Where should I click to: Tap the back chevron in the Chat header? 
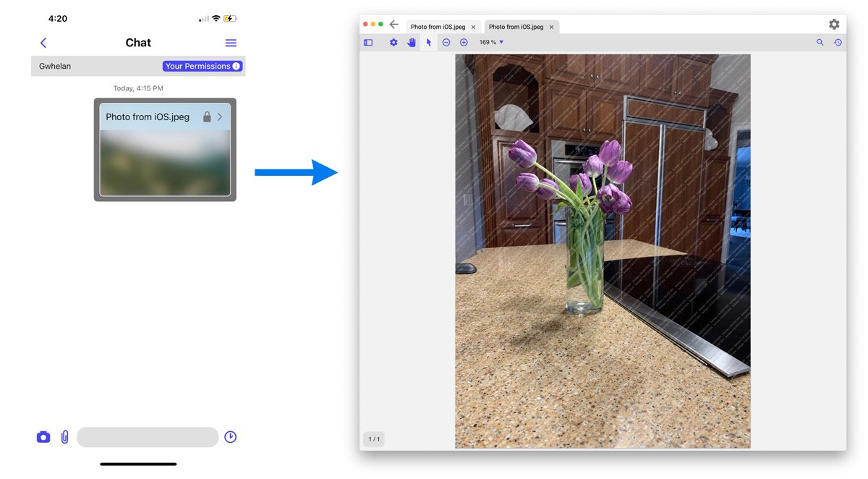point(43,43)
